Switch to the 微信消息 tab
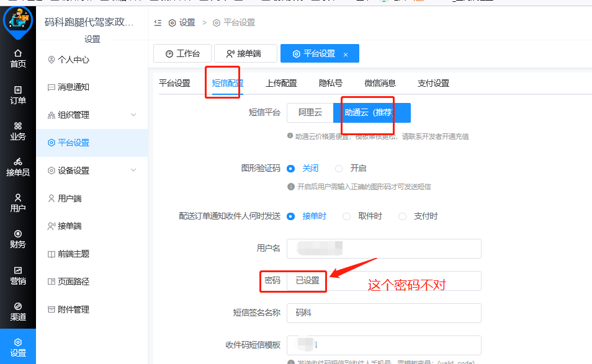Viewport: 592px width, 364px height. pyautogui.click(x=380, y=83)
